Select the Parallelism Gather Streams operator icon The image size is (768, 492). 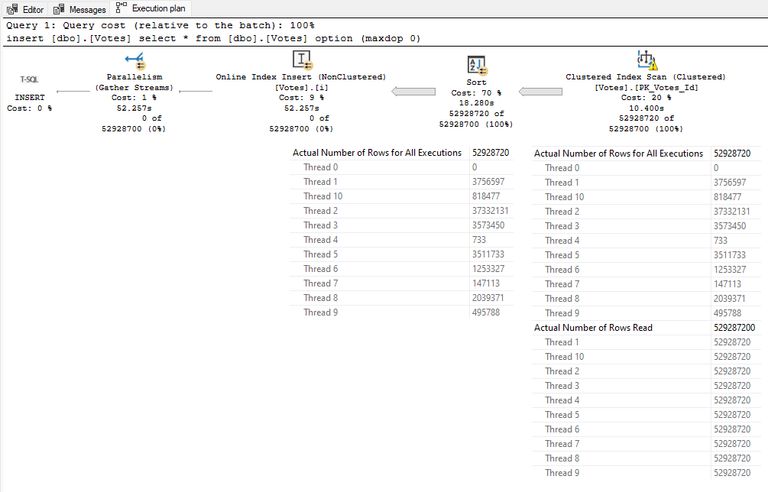(134, 61)
